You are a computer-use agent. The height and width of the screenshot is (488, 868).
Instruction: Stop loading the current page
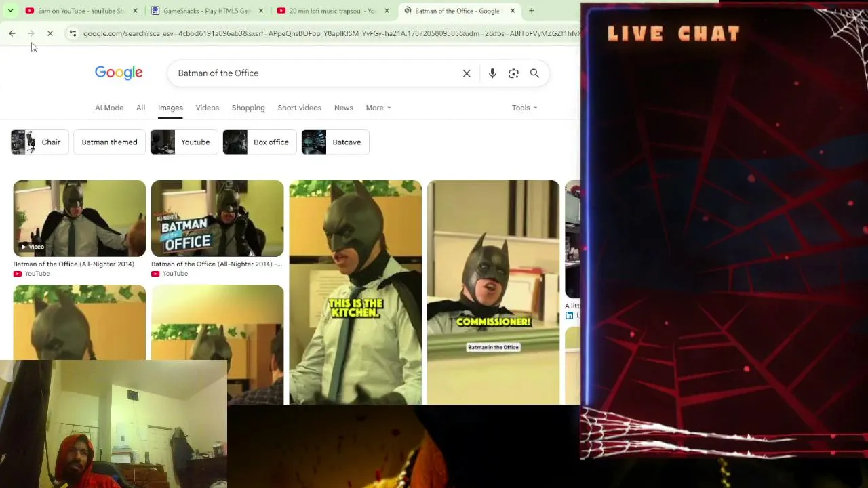tap(50, 33)
